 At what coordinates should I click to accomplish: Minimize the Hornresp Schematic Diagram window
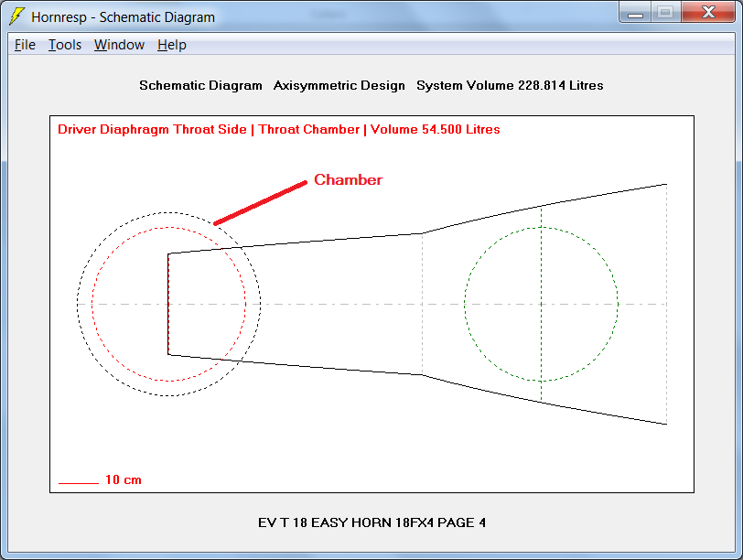pyautogui.click(x=635, y=12)
